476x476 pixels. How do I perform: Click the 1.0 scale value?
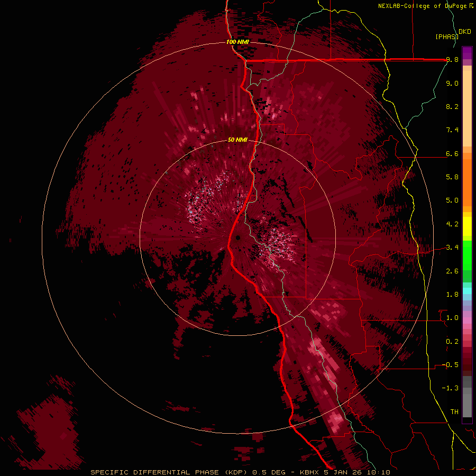[452, 318]
